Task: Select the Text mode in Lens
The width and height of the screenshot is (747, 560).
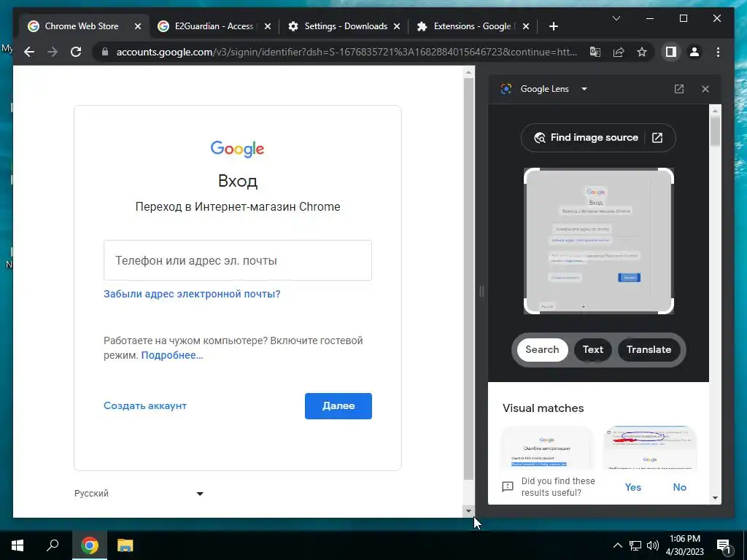Action: pos(592,349)
